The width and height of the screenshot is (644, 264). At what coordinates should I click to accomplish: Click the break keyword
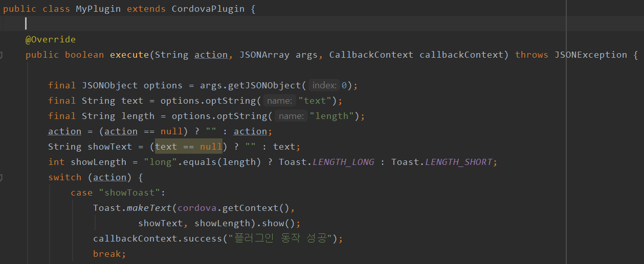click(x=107, y=254)
